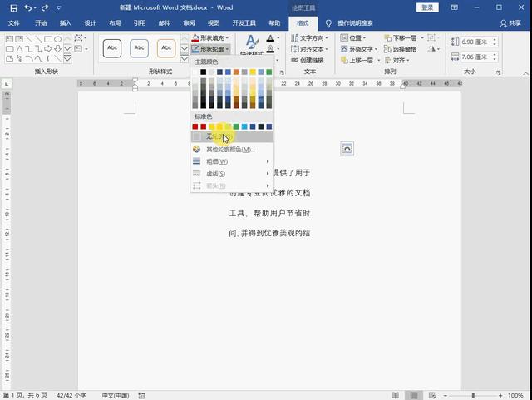Open the rotate objects dropdown icon
The image size is (532, 400).
pyautogui.click(x=434, y=49)
